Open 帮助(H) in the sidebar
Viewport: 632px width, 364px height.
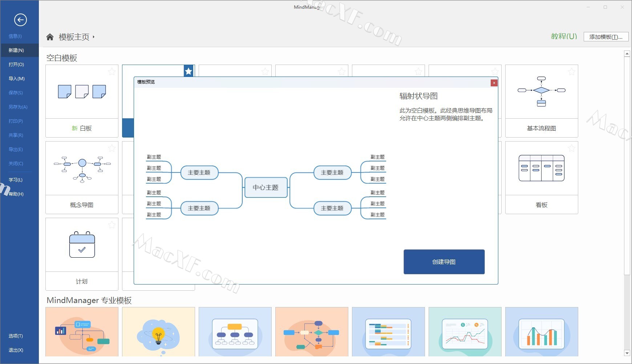coord(16,194)
